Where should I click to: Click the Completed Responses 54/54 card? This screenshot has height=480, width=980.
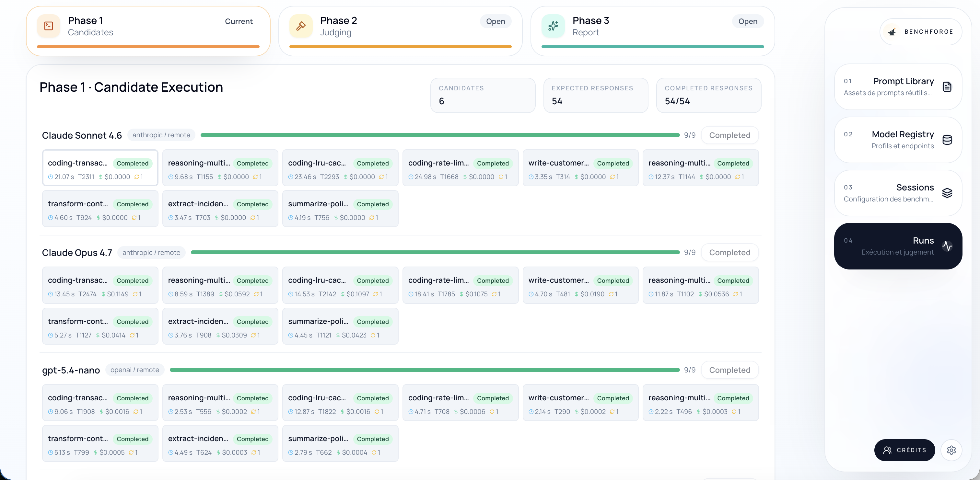pos(709,96)
